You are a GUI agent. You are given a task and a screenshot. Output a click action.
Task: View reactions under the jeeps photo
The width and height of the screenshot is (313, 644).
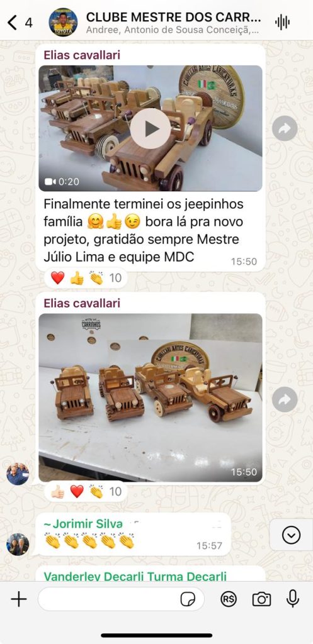[x=86, y=491]
